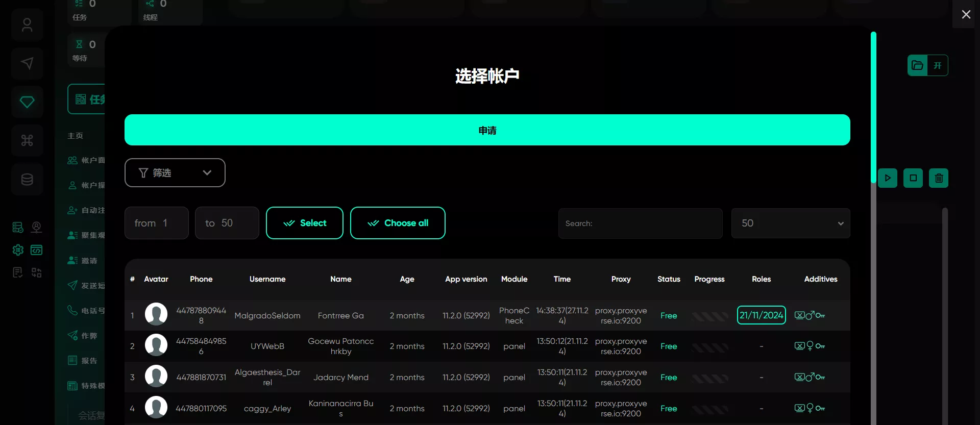Click the avatar in caggy_Arley's row
This screenshot has height=425, width=980.
pyautogui.click(x=156, y=408)
